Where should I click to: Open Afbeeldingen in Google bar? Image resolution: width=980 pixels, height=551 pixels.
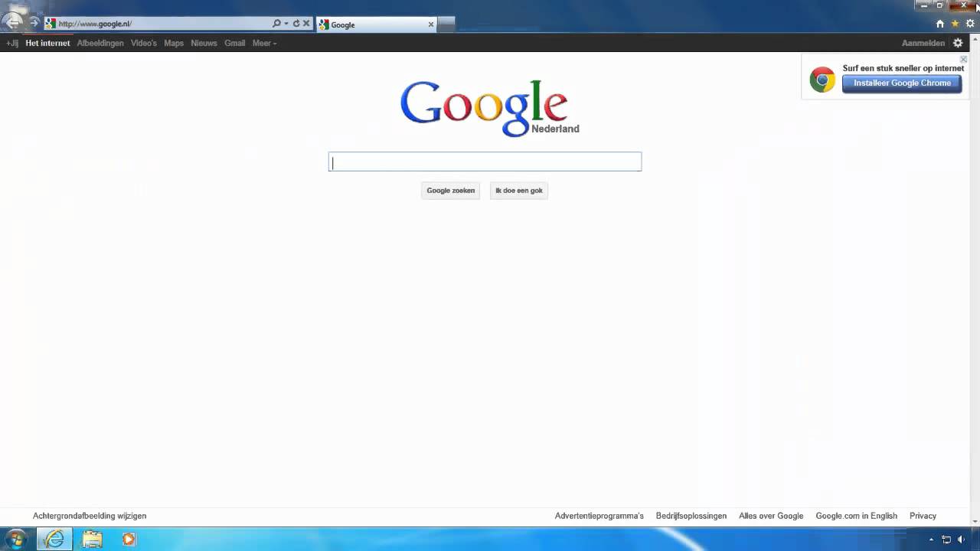100,43
